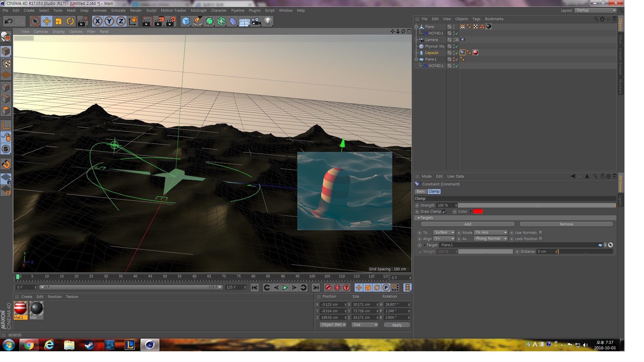
Task: Open the Object (Rel) coordinate dropdown
Action: point(333,325)
